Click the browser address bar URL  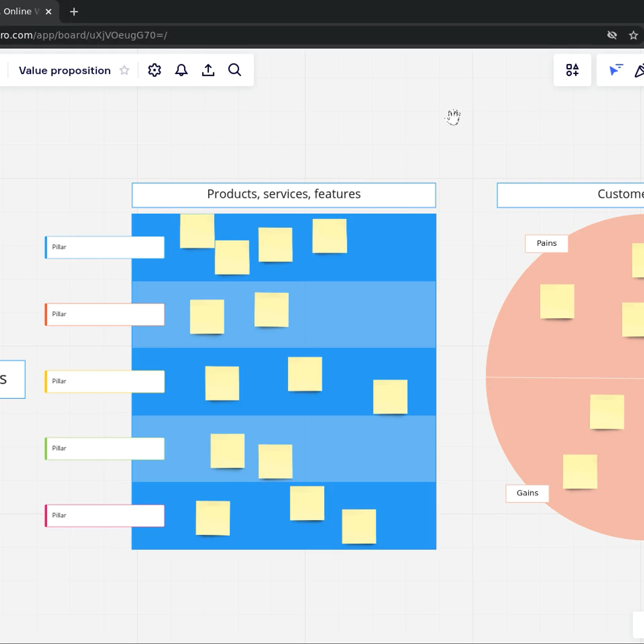(x=84, y=35)
